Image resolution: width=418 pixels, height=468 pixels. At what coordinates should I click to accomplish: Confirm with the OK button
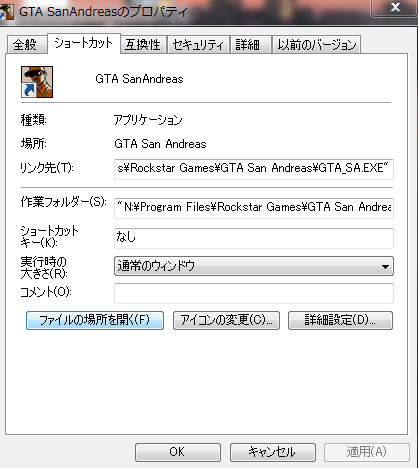point(178,452)
